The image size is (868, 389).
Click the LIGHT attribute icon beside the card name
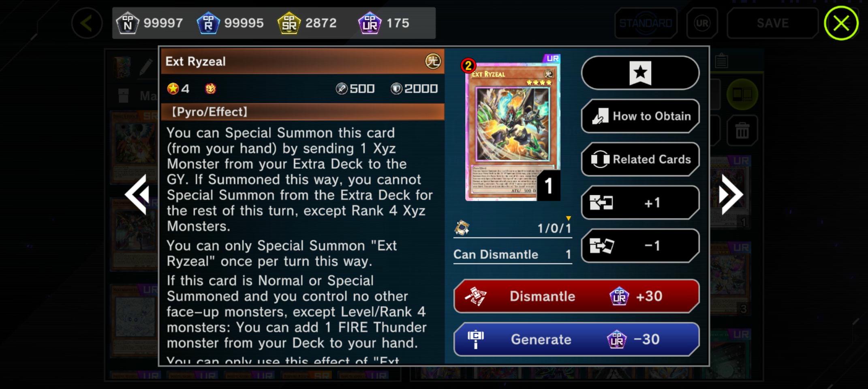point(433,61)
